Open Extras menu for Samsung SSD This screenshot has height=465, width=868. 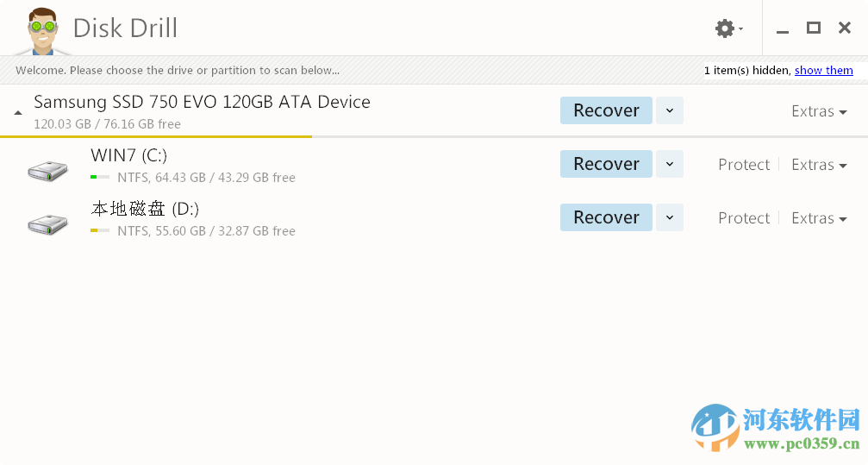819,111
